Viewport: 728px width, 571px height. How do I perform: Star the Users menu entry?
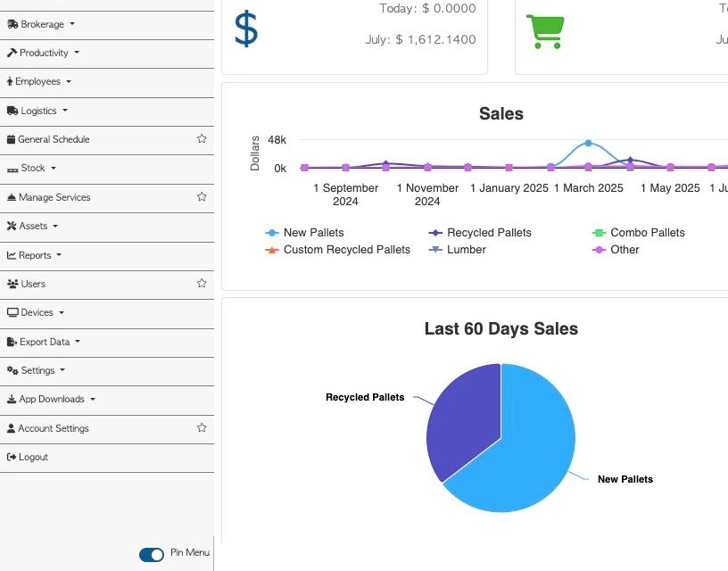(202, 283)
